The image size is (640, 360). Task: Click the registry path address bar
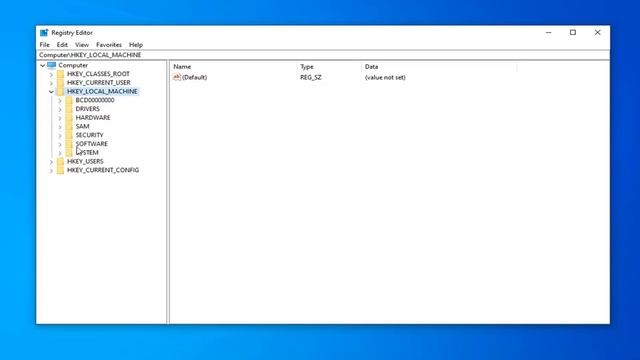(323, 55)
